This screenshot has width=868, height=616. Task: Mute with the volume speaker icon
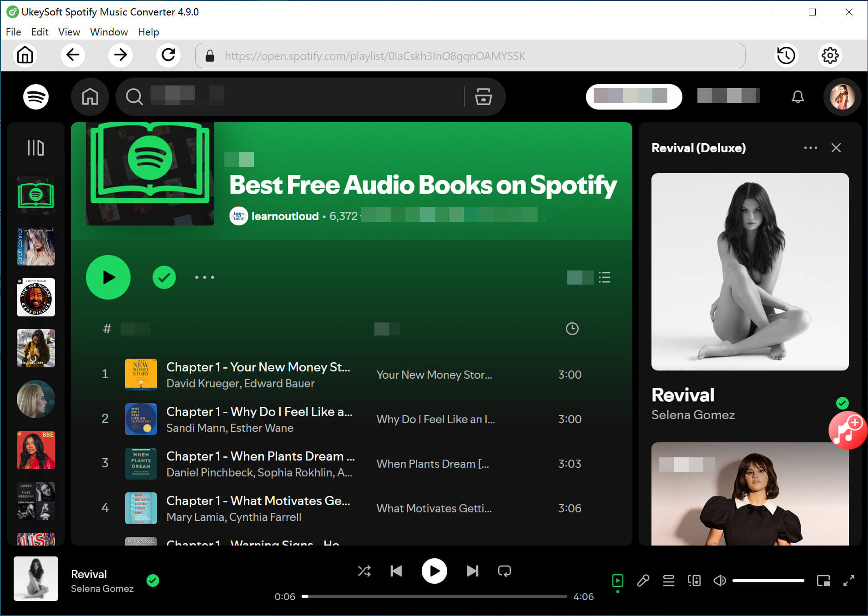pyautogui.click(x=719, y=581)
